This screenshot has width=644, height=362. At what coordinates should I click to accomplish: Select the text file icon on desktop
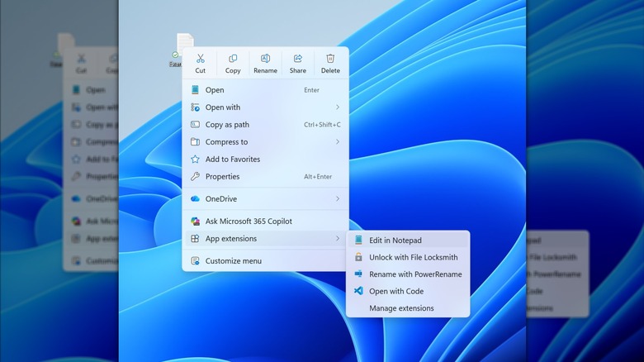[x=184, y=43]
